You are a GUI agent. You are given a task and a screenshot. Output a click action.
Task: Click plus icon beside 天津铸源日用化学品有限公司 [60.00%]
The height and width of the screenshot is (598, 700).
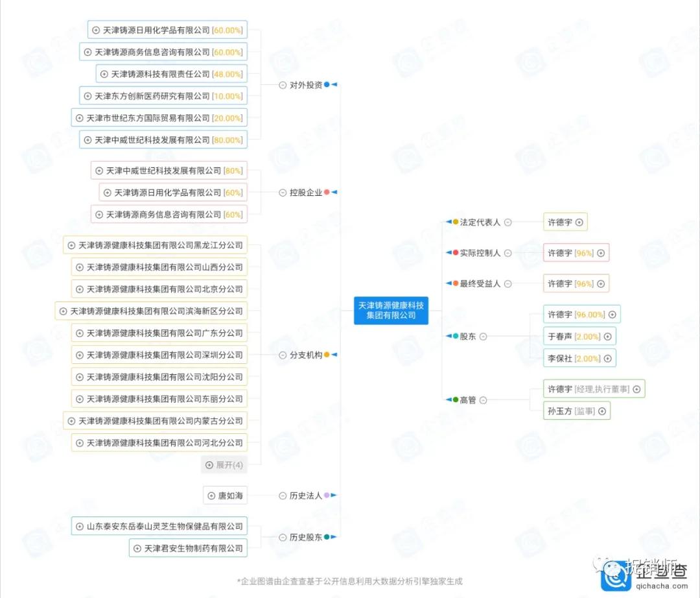coord(97,30)
